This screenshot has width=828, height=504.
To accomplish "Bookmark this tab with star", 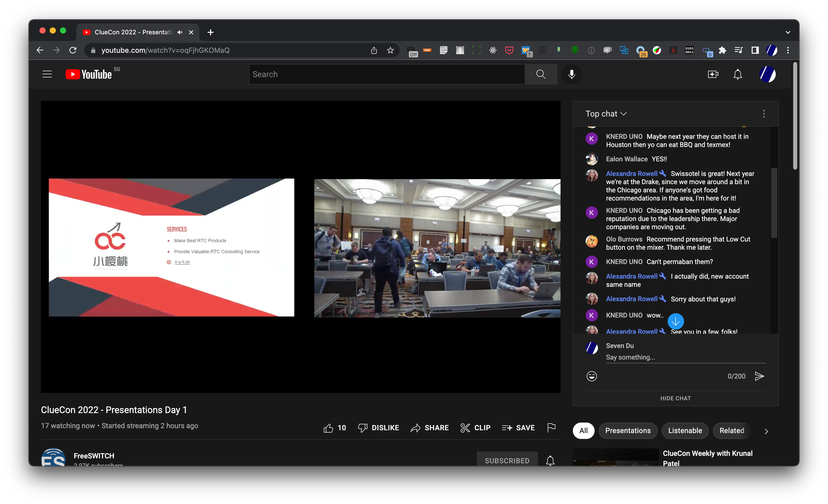I will [x=390, y=50].
